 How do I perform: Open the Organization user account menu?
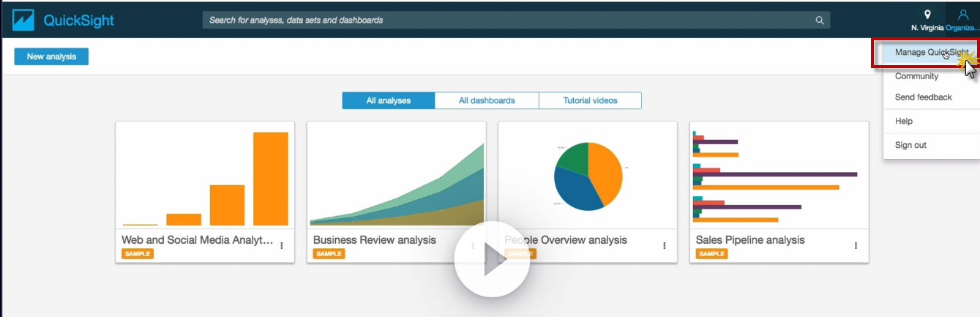[x=962, y=20]
